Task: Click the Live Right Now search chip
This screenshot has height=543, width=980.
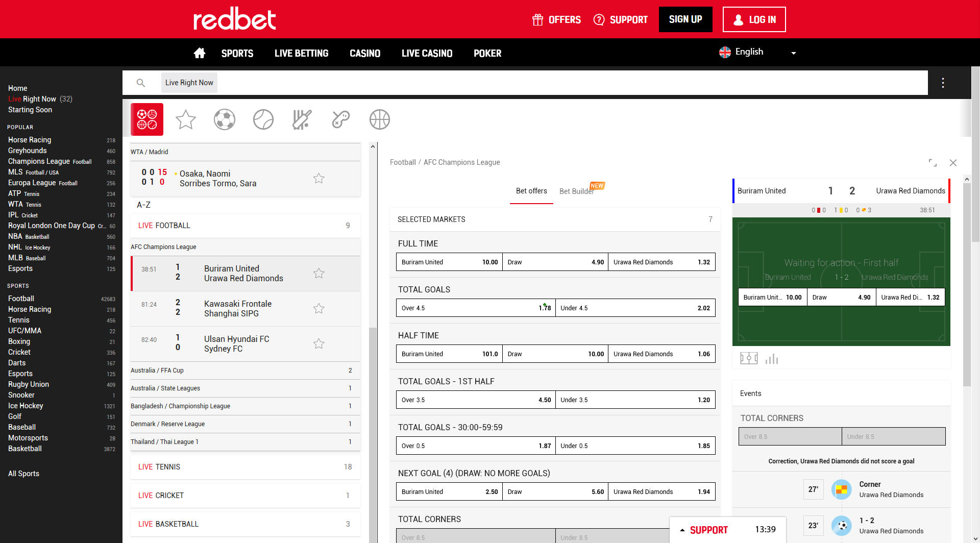Action: 189,83
